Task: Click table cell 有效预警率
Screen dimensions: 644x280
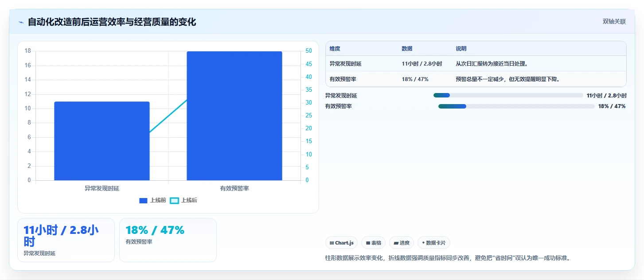Action: pyautogui.click(x=343, y=79)
